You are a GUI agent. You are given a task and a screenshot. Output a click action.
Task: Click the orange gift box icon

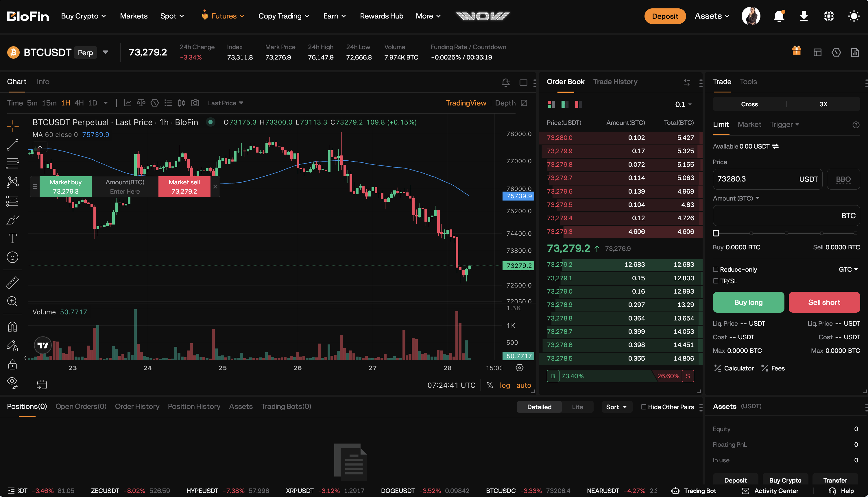796,51
